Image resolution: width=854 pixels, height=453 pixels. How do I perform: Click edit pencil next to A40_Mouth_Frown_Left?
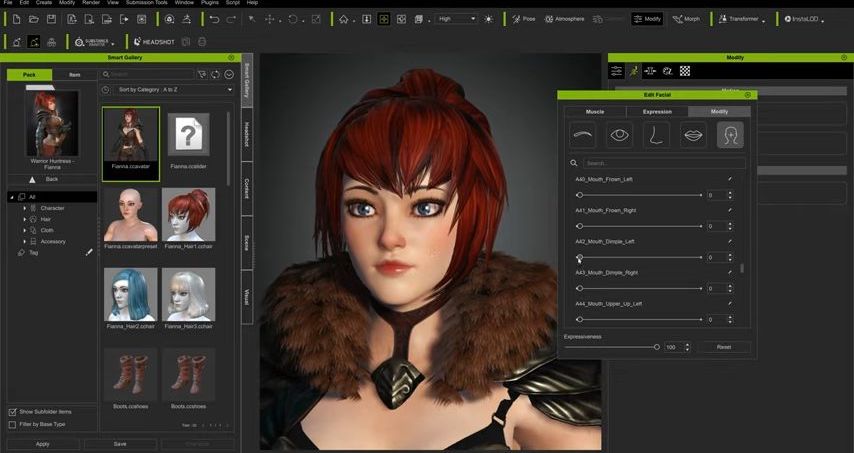point(730,179)
